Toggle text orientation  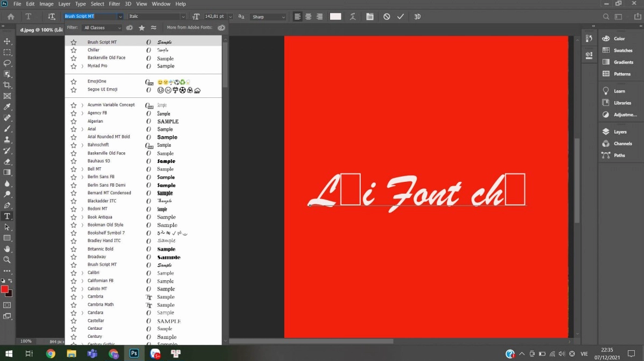(x=51, y=16)
